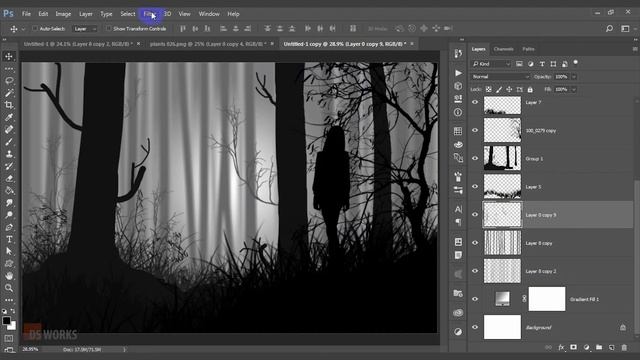Open the blend mode Normal dropdown
The height and width of the screenshot is (360, 640).
[500, 76]
